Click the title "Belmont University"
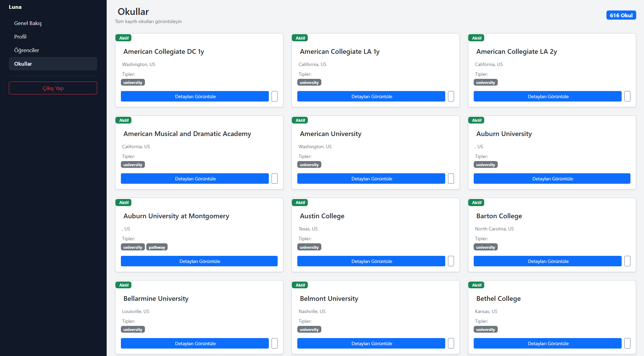The width and height of the screenshot is (644, 356). 329,298
